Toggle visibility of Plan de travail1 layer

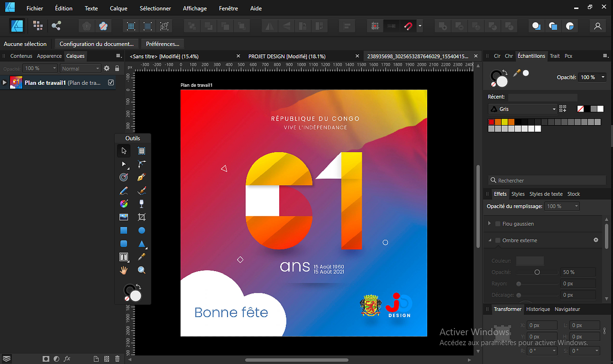click(x=111, y=82)
